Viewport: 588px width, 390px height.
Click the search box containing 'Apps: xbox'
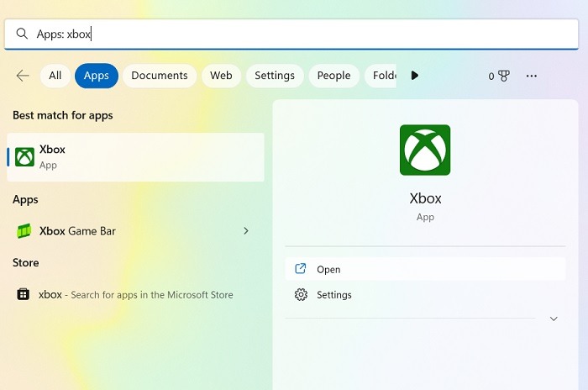pyautogui.click(x=291, y=34)
